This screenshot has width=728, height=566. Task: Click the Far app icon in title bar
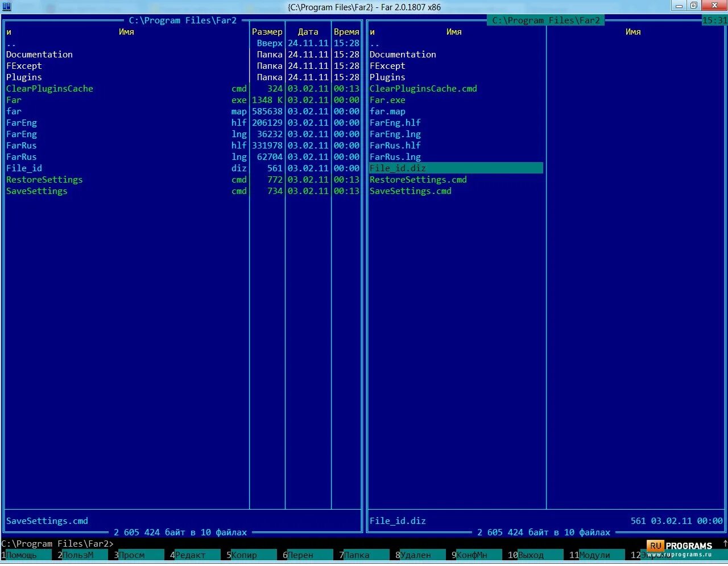click(7, 7)
